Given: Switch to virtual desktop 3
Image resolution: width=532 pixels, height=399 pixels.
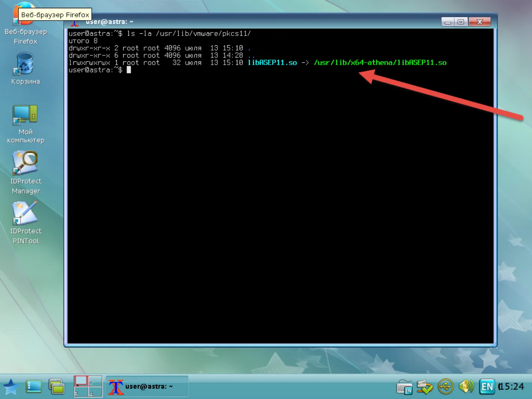Looking at the screenshot, I should [x=81, y=392].
